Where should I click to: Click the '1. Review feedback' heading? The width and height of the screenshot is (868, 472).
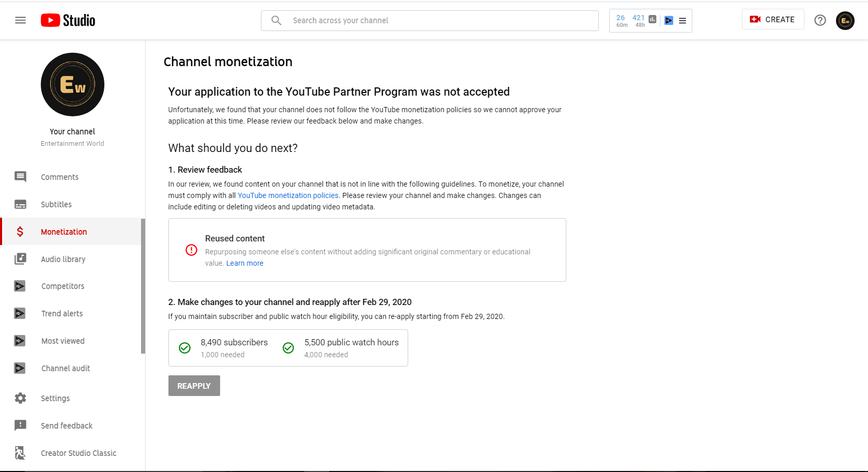(205, 170)
